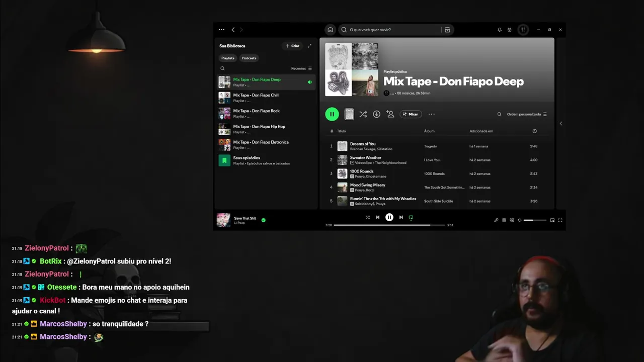The width and height of the screenshot is (644, 362).
Task: Open the Mix Tape - Don Fiapo Eletronica playlist
Action: tap(266, 144)
